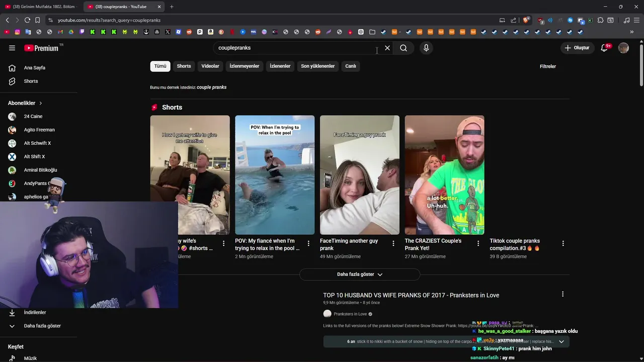This screenshot has width=644, height=362.
Task: Show hidden bookmarks with the double chevron
Action: pos(632,32)
